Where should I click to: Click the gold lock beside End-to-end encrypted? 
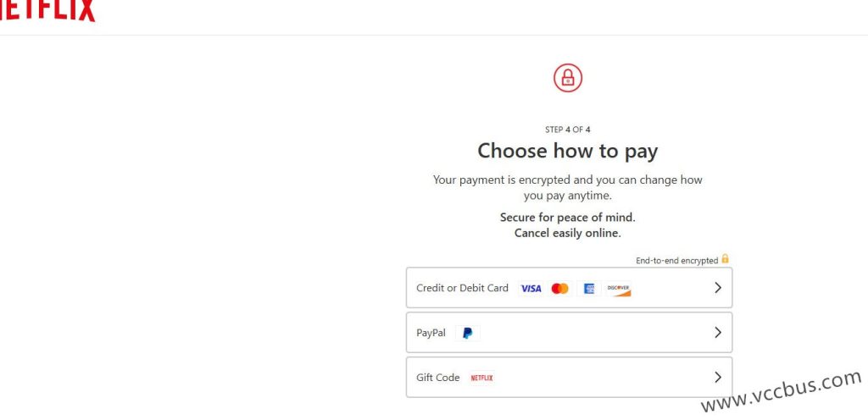pos(726,259)
